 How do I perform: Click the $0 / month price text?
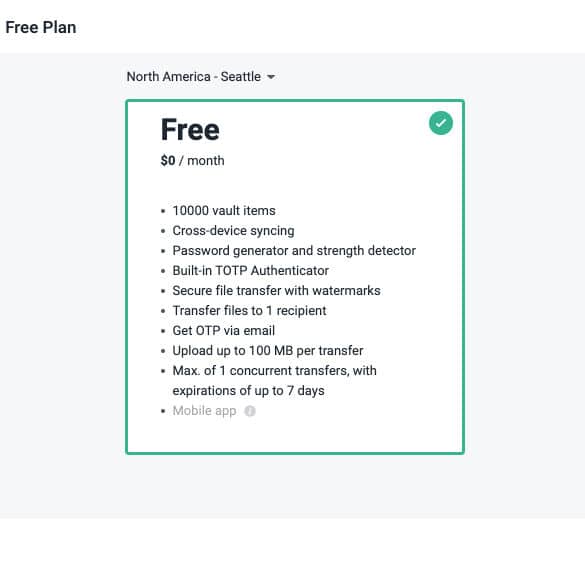193,161
